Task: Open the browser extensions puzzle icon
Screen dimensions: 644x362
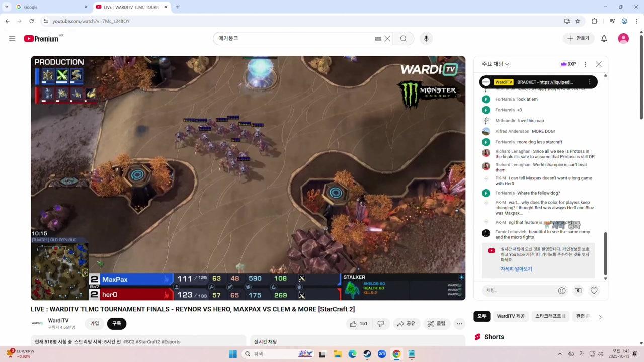Action: (x=595, y=21)
